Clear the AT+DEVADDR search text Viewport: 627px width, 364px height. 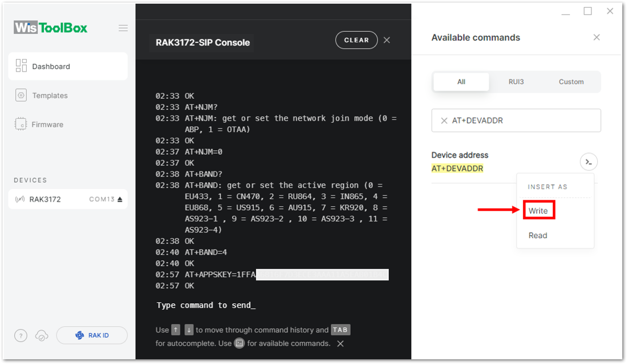pyautogui.click(x=444, y=121)
